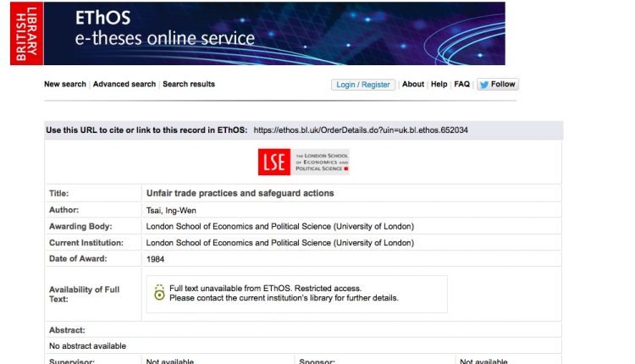Click the Awarding Body institution name
The height and width of the screenshot is (364, 635).
(280, 226)
